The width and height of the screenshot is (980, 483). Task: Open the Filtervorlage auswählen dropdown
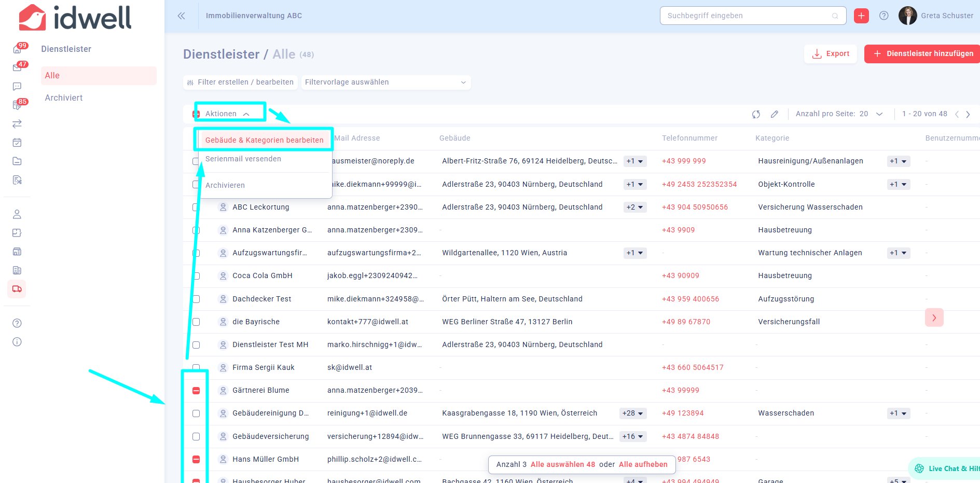385,82
